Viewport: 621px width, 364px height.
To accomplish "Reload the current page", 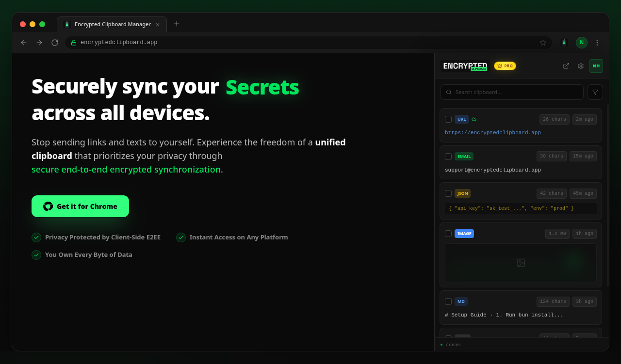I will [55, 43].
